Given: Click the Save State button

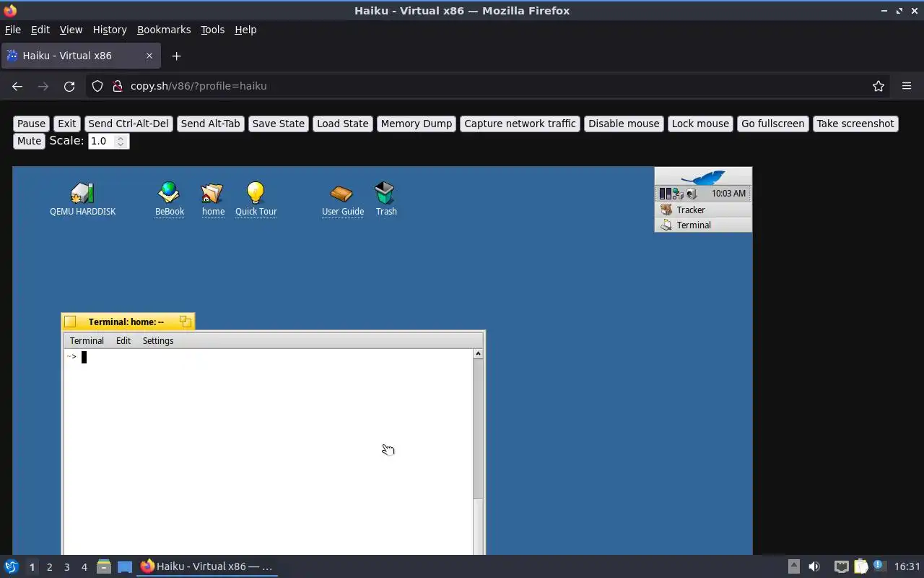Looking at the screenshot, I should [x=278, y=124].
